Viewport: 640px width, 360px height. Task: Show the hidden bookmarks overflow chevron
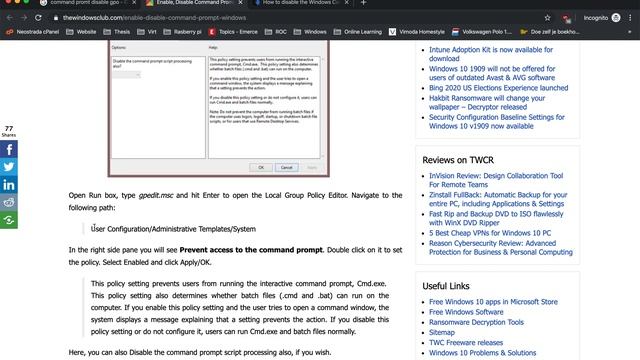click(x=630, y=32)
